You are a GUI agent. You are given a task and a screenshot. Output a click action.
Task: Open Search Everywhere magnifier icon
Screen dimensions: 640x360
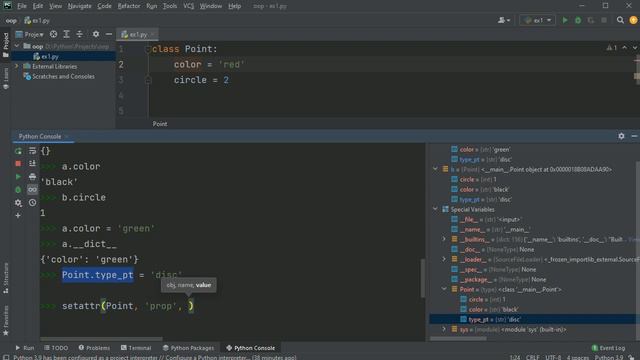pyautogui.click(x=620, y=20)
